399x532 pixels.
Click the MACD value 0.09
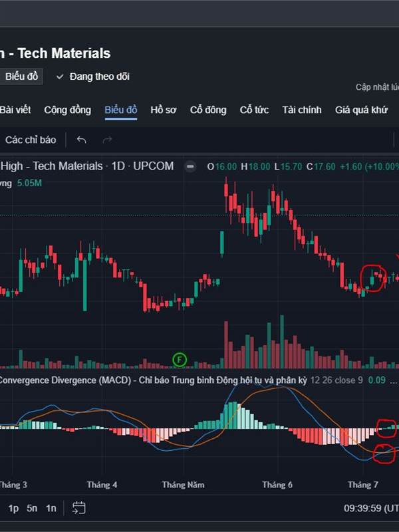pyautogui.click(x=377, y=380)
